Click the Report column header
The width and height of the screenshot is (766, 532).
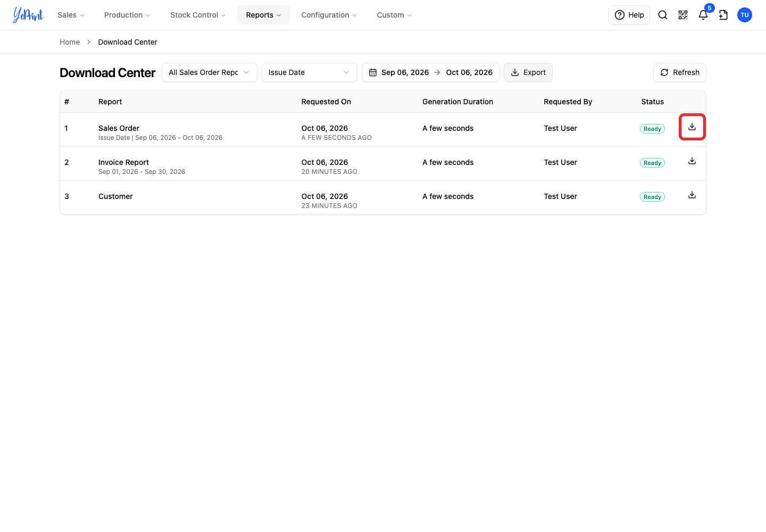point(110,102)
